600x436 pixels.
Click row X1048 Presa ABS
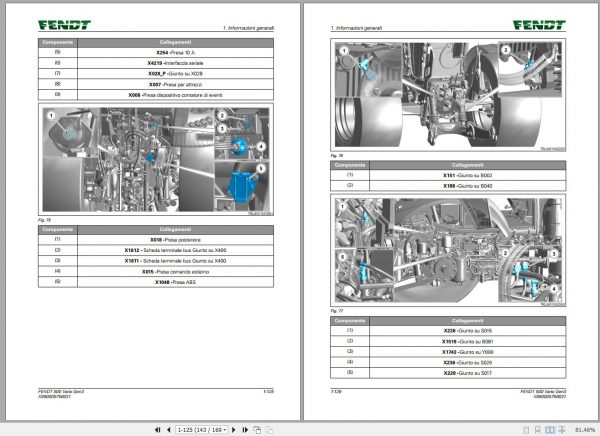156,282
